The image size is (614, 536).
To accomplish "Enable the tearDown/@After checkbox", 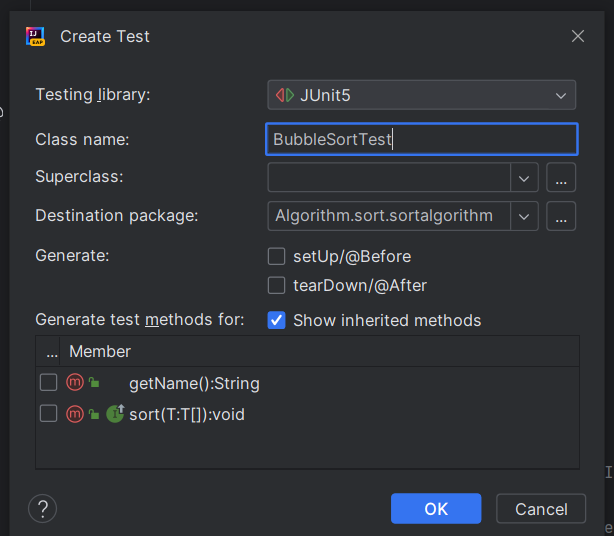I will [x=277, y=286].
